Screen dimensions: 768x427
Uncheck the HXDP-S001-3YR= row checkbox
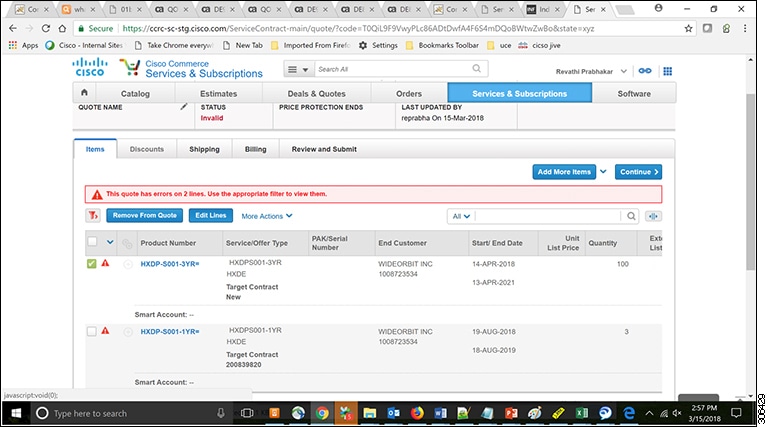point(92,264)
